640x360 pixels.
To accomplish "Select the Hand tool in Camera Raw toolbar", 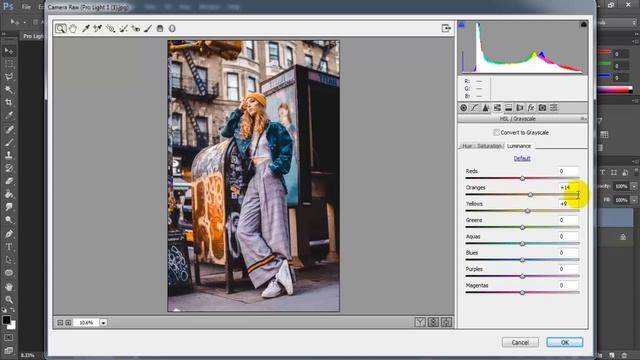I will [x=73, y=29].
